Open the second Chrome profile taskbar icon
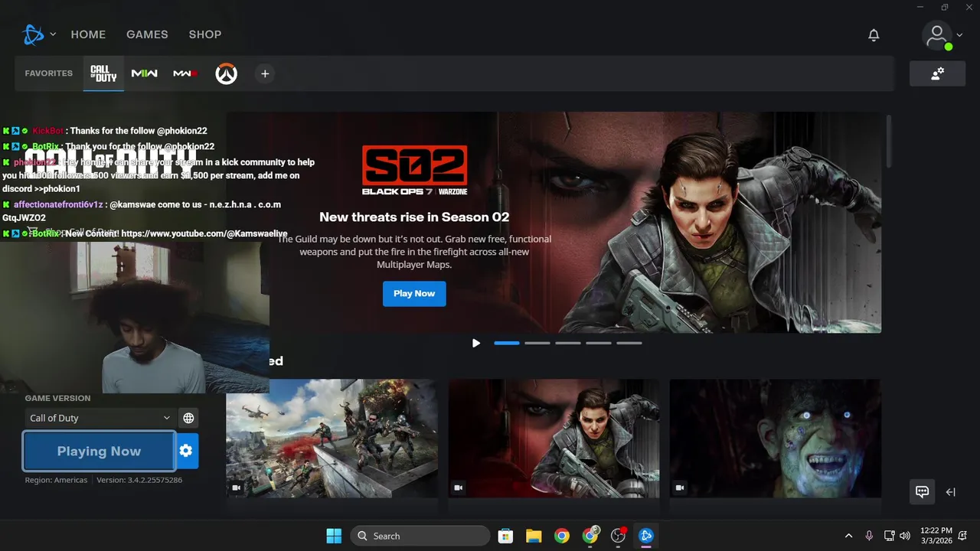 [x=590, y=536]
